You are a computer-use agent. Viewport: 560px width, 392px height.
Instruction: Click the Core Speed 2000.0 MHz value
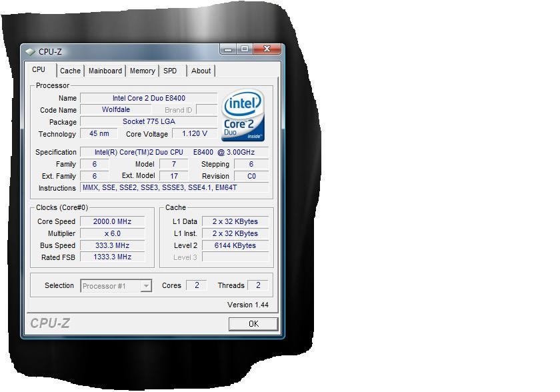pyautogui.click(x=112, y=221)
